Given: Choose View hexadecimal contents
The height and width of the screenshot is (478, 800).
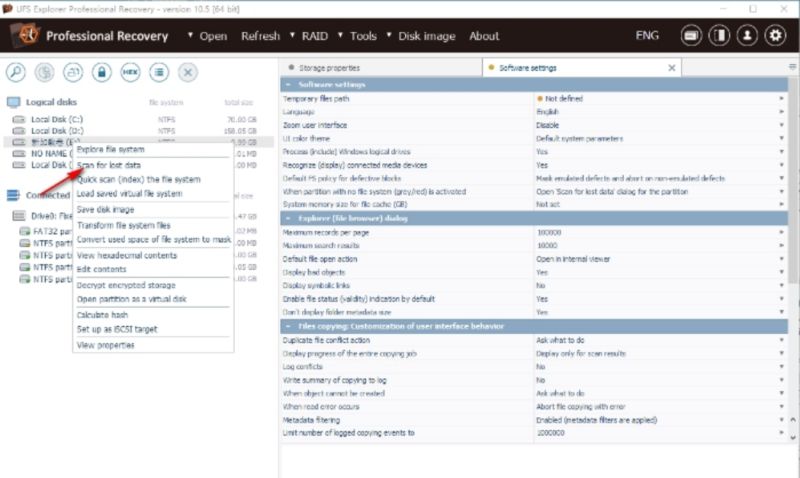Looking at the screenshot, I should pos(127,256).
